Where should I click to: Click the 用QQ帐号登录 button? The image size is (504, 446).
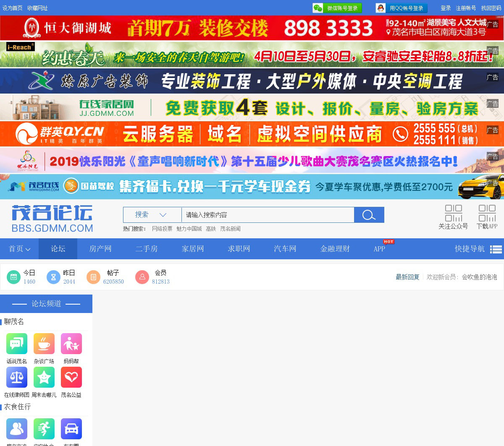pos(402,8)
